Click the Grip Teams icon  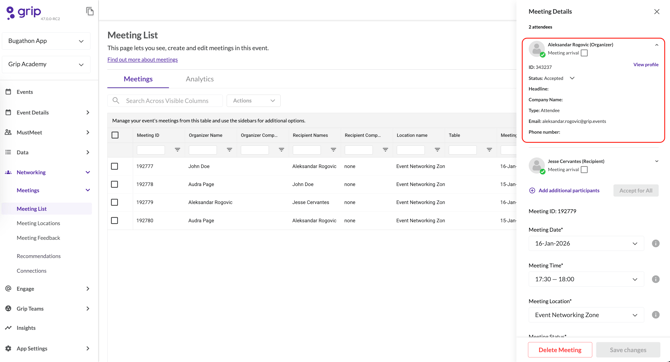click(x=8, y=309)
